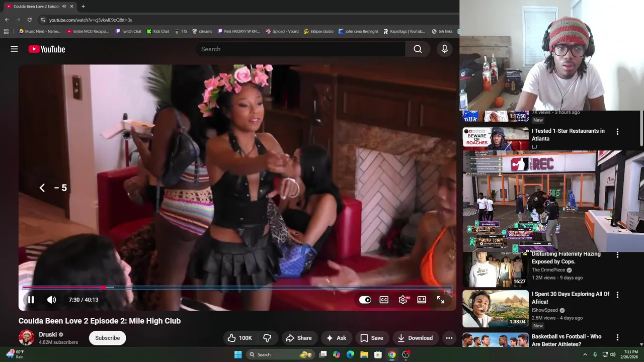
Task: Open more actions ellipsis below video
Action: tap(449, 338)
